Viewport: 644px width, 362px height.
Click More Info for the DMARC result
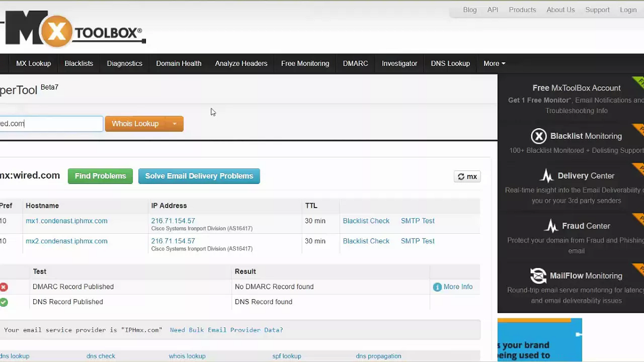458,287
